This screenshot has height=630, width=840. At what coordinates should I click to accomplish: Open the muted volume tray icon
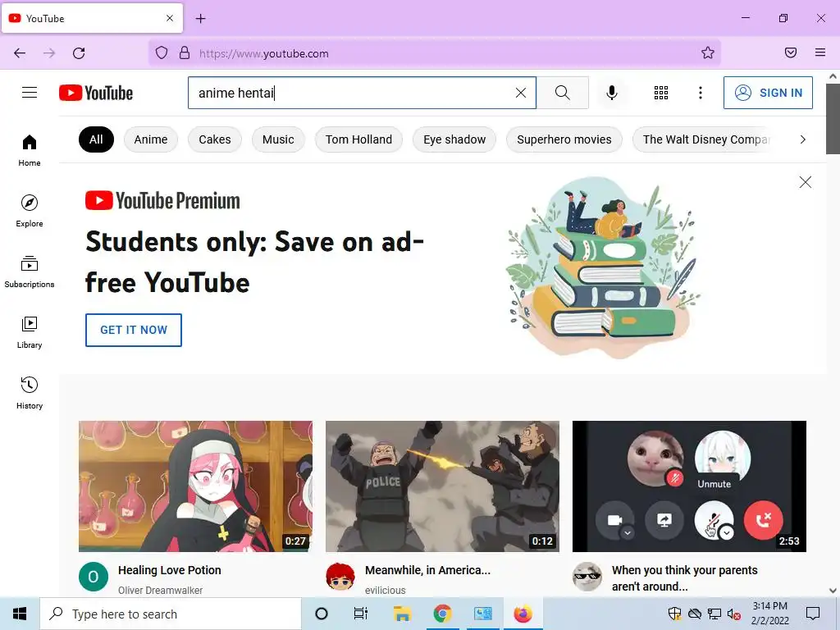click(734, 614)
